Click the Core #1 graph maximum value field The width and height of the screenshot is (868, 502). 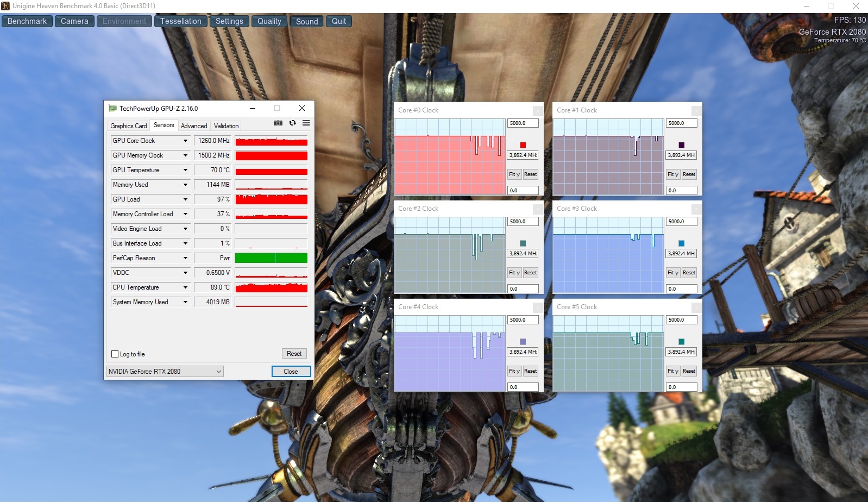682,123
